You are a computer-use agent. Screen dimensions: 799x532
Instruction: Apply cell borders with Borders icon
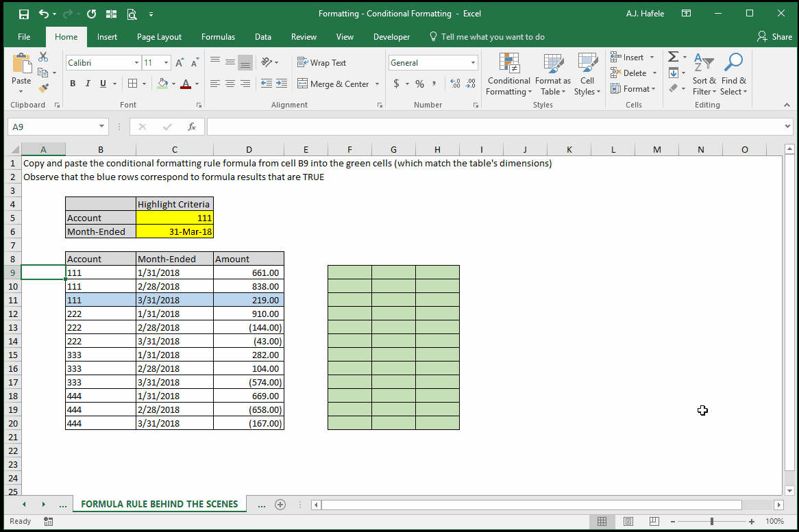(x=132, y=84)
